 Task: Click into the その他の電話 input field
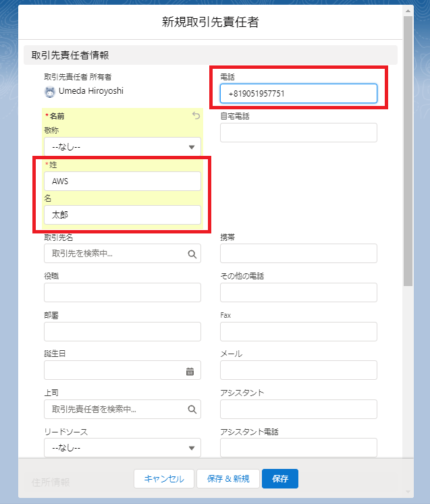point(298,293)
